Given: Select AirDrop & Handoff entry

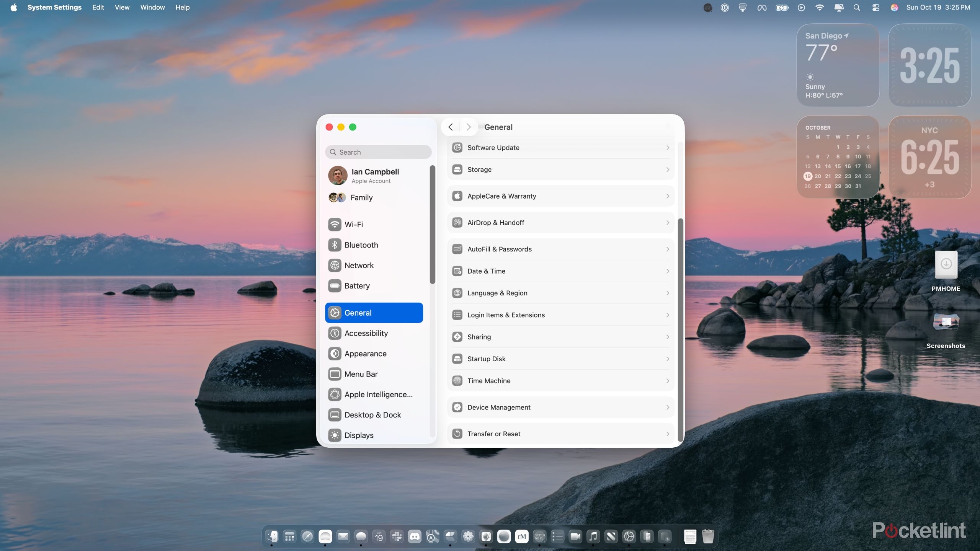Looking at the screenshot, I should click(560, 223).
